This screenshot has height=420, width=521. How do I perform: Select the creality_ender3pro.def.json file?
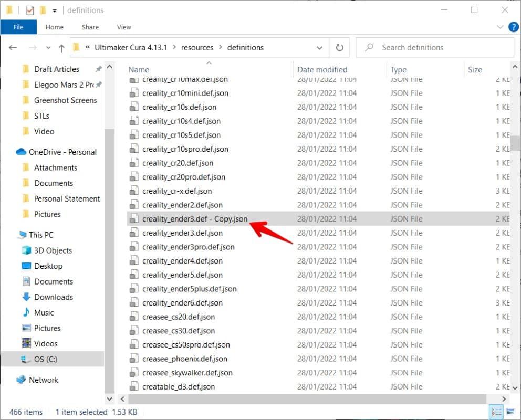(x=318, y=247)
